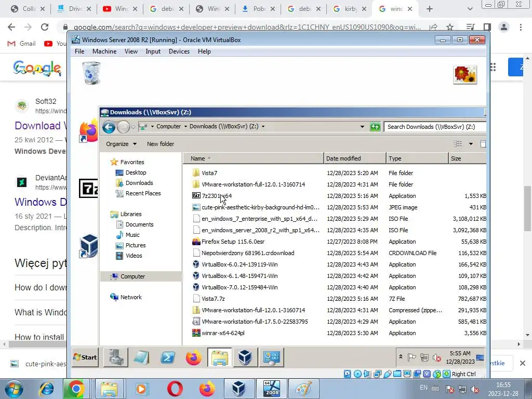Select the Vista7 folder row

(334, 173)
